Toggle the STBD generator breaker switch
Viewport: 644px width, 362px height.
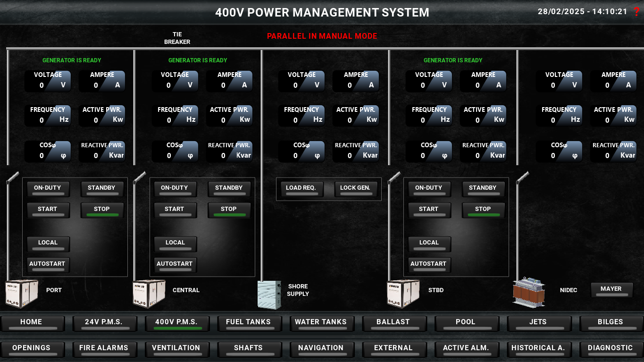(x=394, y=178)
